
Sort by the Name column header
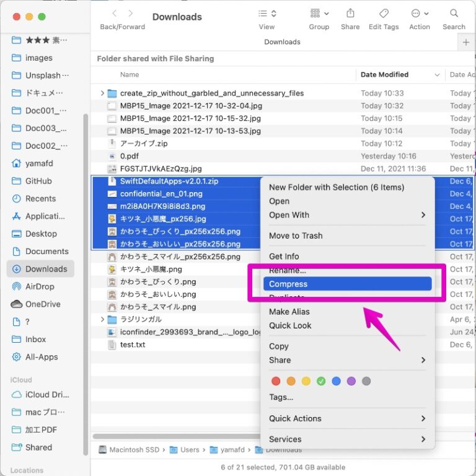pyautogui.click(x=130, y=74)
